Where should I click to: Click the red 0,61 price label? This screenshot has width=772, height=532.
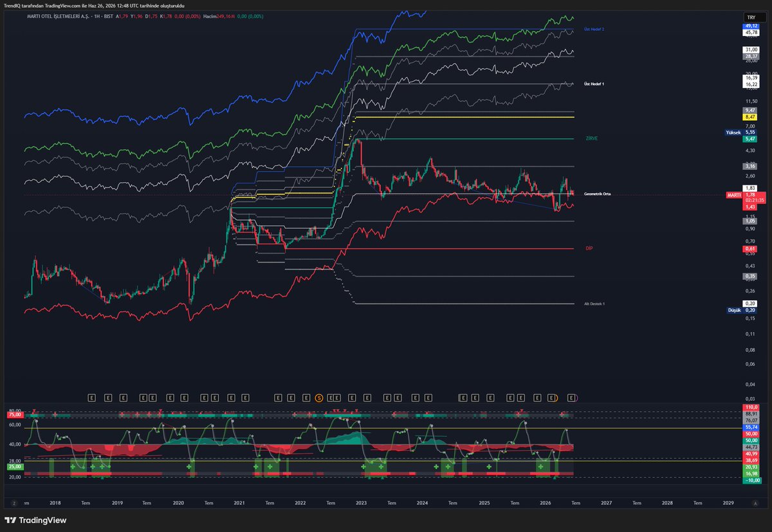750,248
